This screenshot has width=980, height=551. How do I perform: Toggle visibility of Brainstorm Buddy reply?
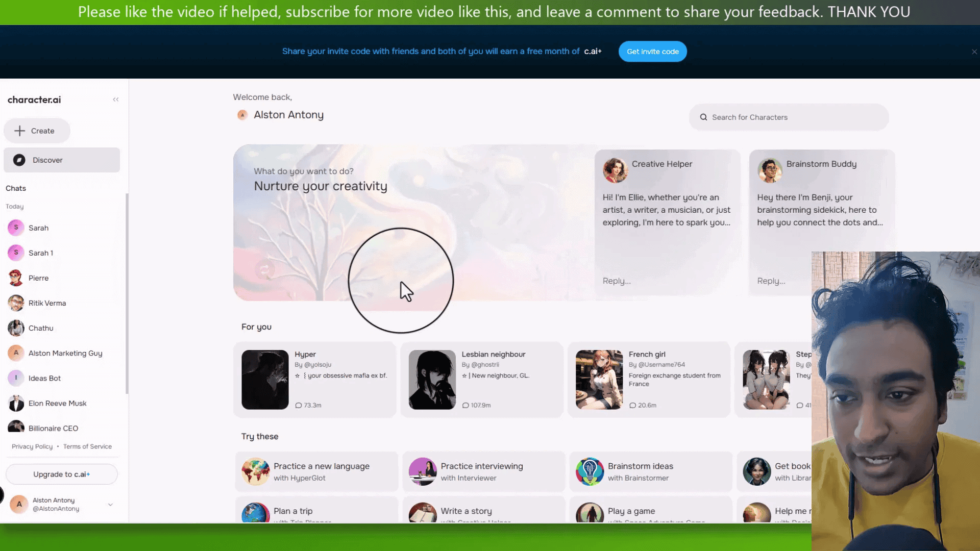(x=771, y=281)
